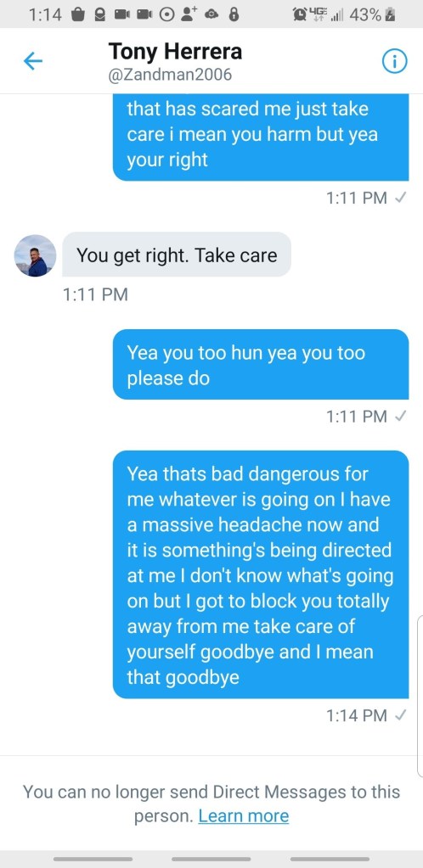Open conversation info icon
Viewport: 423px width, 868px height.
(395, 61)
